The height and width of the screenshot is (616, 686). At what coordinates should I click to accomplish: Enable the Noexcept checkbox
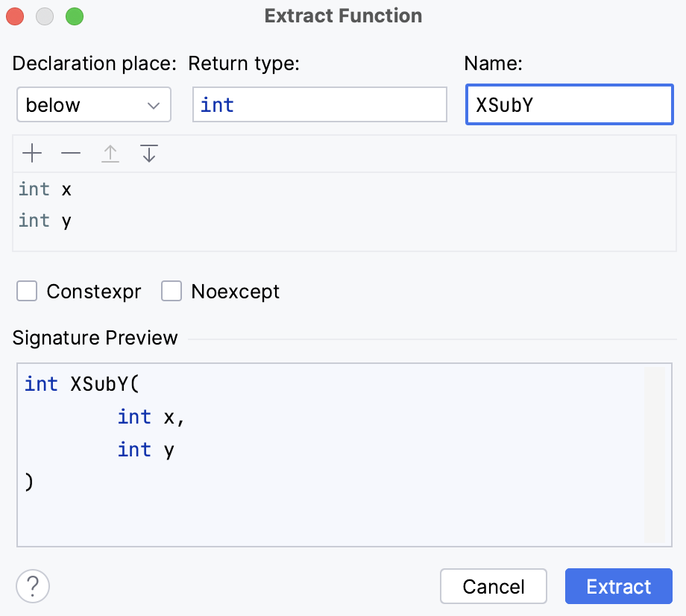coord(171,291)
